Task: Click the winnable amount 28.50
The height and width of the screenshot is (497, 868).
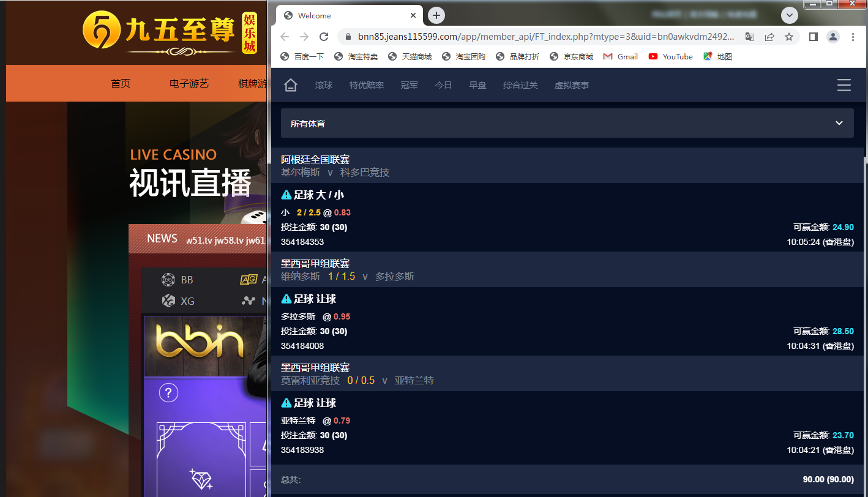Action: [843, 331]
